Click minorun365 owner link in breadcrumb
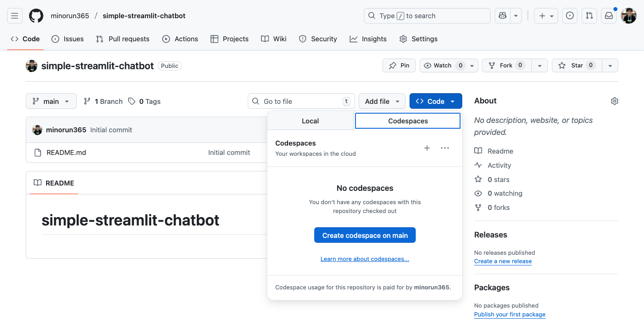This screenshot has width=644, height=328. 70,16
